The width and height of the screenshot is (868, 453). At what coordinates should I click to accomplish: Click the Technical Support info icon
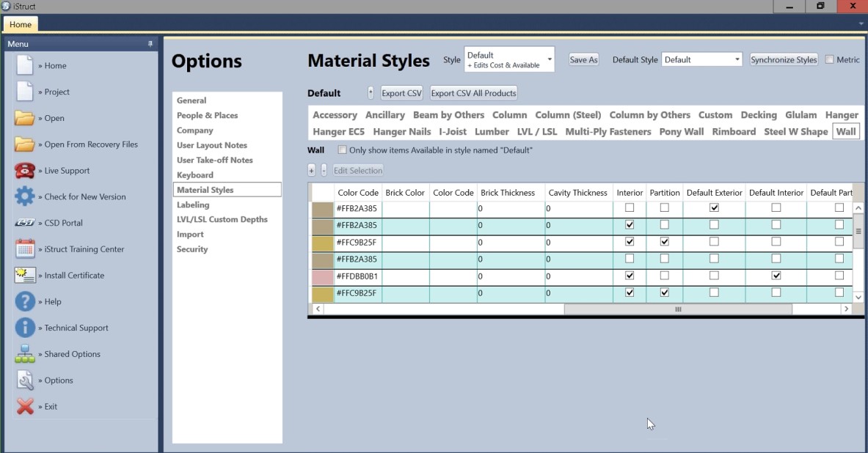click(x=25, y=328)
